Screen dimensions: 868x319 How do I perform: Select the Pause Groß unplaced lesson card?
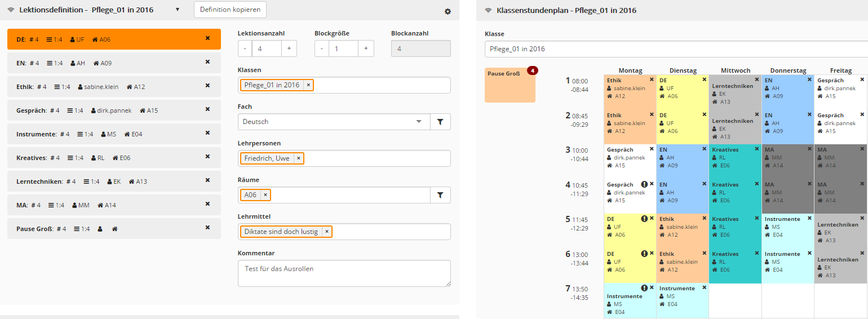tap(510, 85)
